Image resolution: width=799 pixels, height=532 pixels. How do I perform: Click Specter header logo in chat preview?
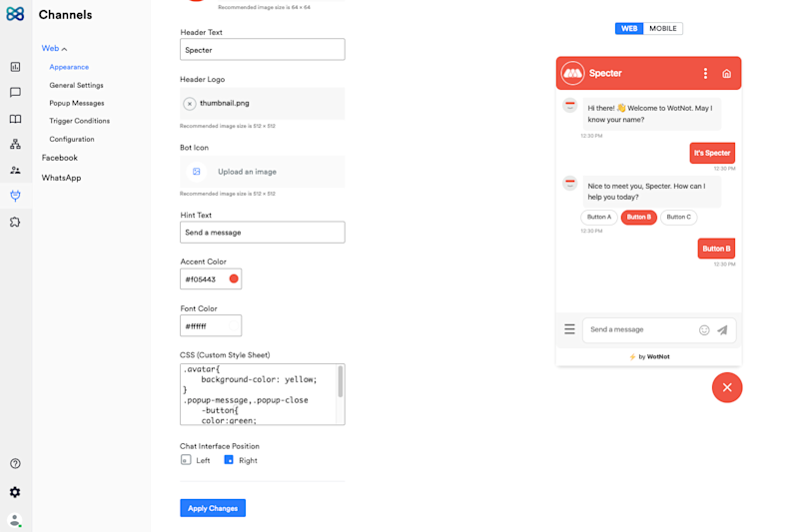[x=572, y=73]
